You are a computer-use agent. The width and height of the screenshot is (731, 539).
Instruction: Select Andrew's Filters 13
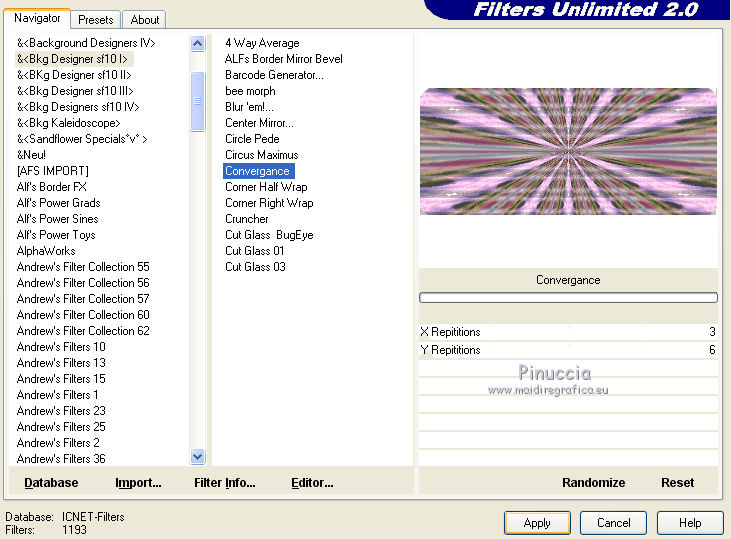coord(61,363)
